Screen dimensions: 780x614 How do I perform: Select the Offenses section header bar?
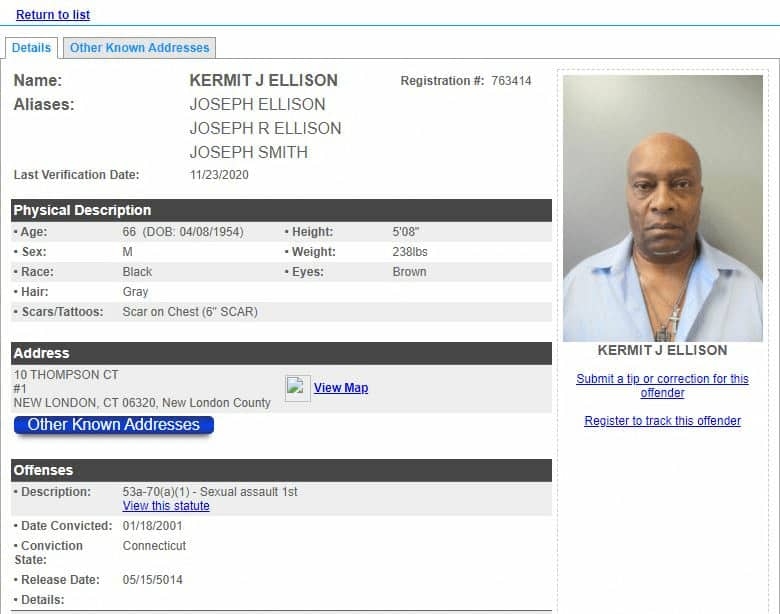click(x=282, y=470)
